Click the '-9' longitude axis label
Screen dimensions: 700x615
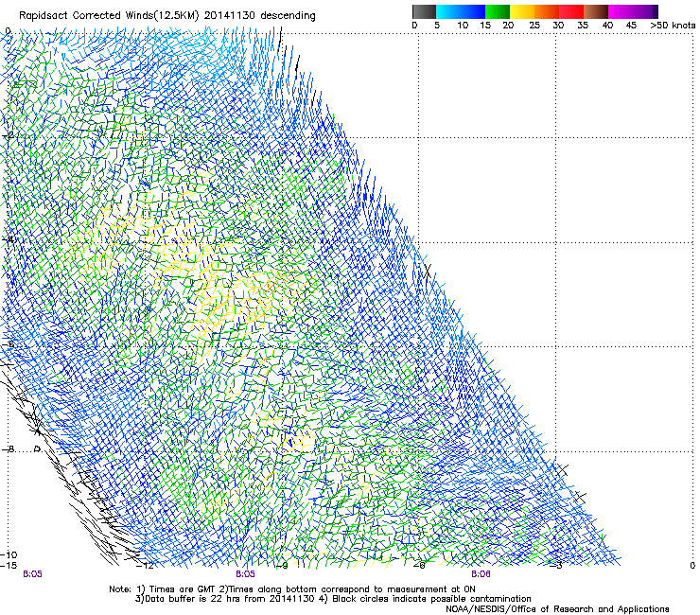[282, 566]
